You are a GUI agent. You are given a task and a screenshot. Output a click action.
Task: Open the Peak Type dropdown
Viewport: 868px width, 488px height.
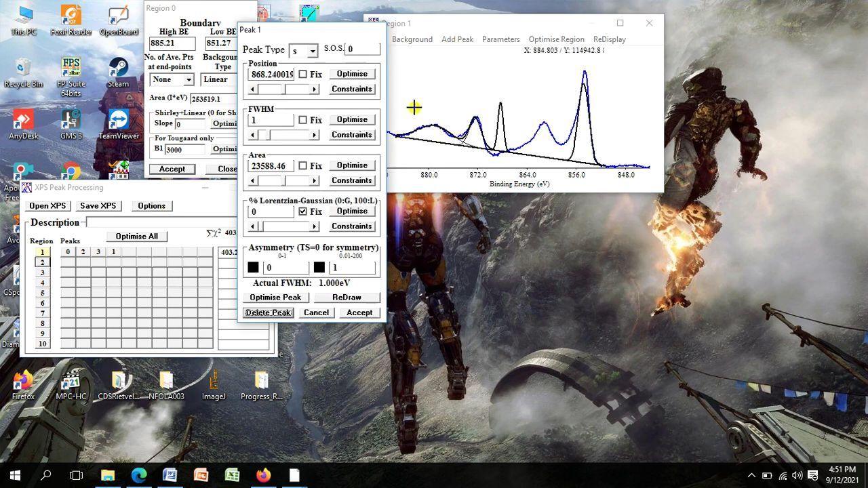click(x=312, y=51)
